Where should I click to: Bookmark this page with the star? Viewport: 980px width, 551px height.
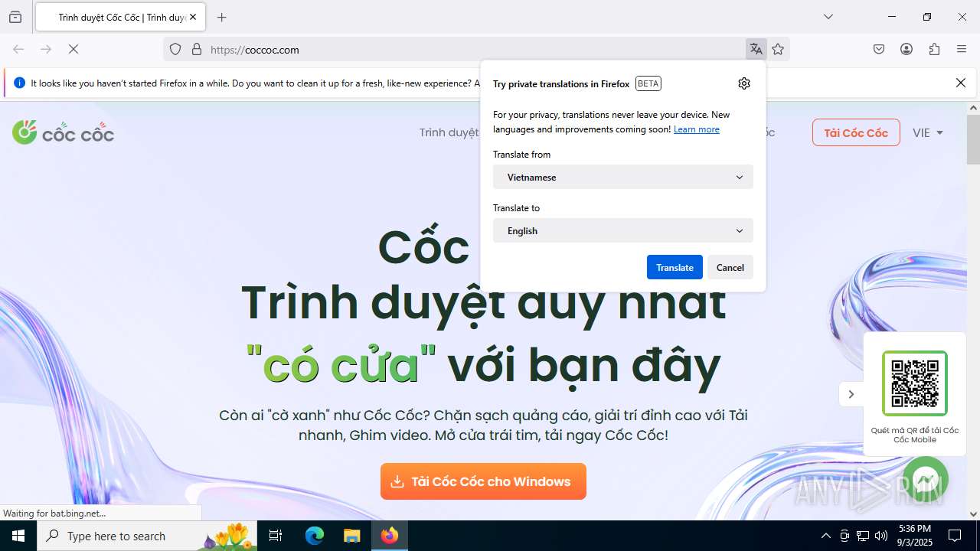click(x=778, y=49)
